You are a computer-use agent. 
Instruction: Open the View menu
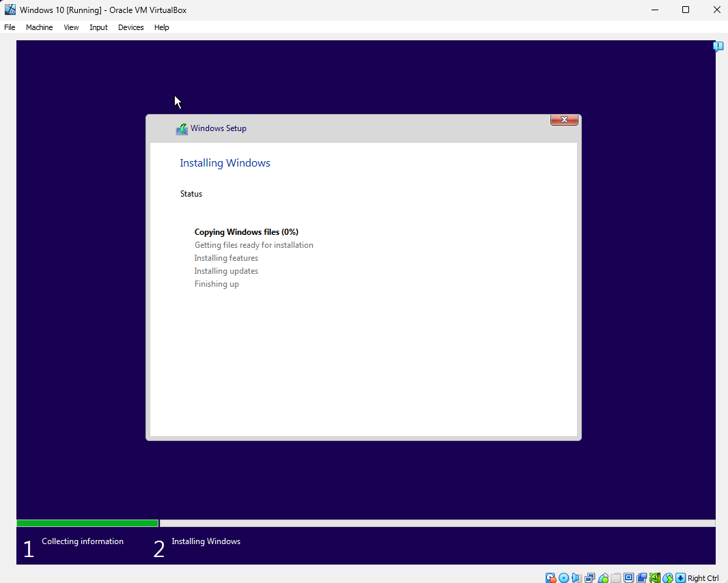(x=71, y=27)
